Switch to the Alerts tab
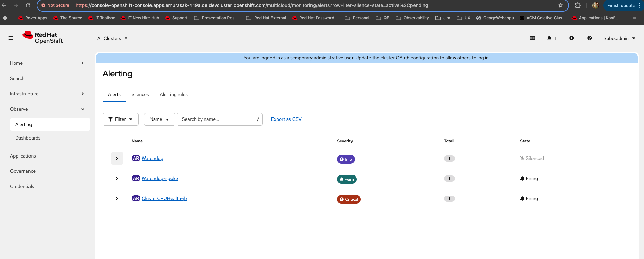The height and width of the screenshot is (259, 644). tap(114, 94)
